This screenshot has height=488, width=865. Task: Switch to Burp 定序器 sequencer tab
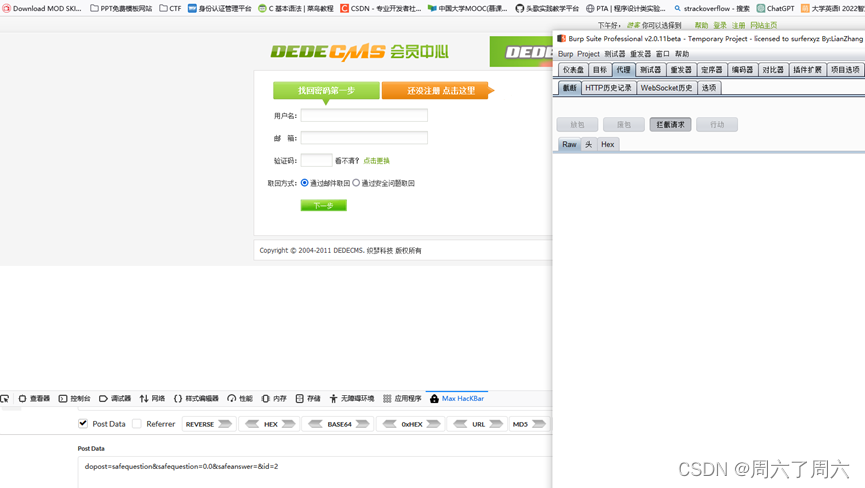pyautogui.click(x=712, y=69)
